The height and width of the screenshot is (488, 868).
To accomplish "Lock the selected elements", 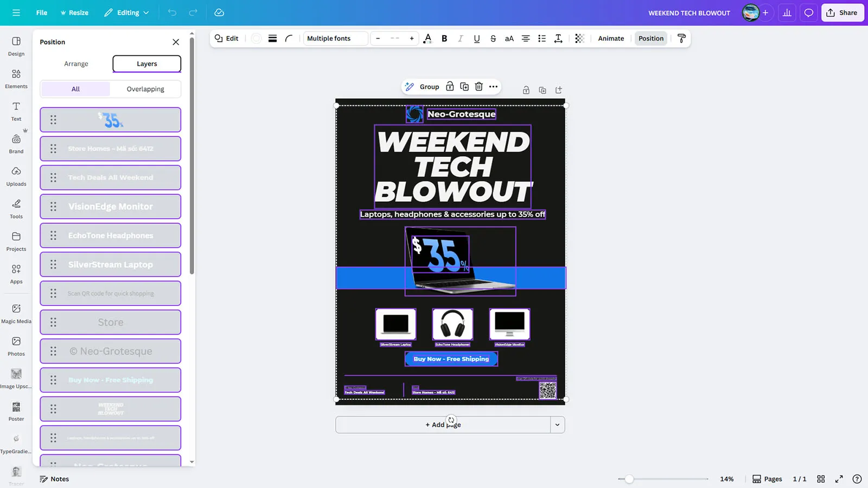I will click(x=450, y=87).
